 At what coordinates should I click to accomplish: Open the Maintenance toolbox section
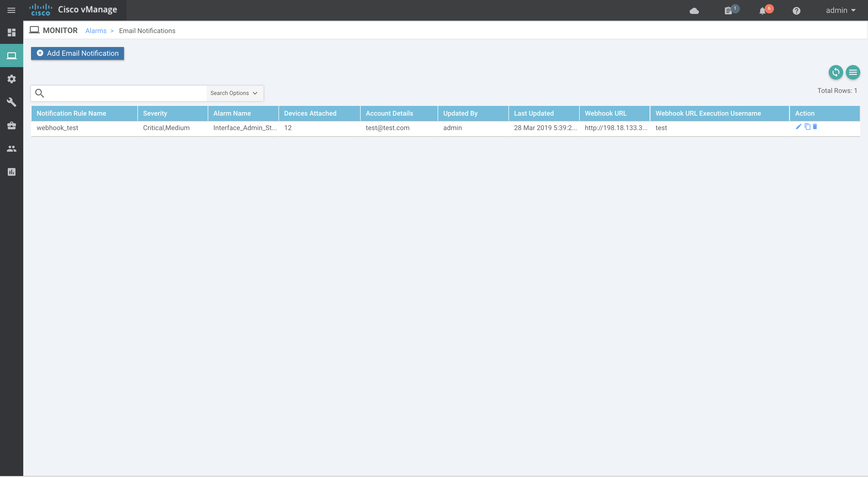(12, 125)
